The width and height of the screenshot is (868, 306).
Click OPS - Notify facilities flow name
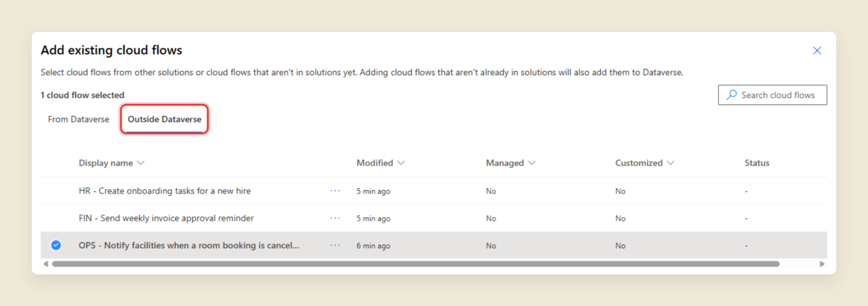(189, 245)
